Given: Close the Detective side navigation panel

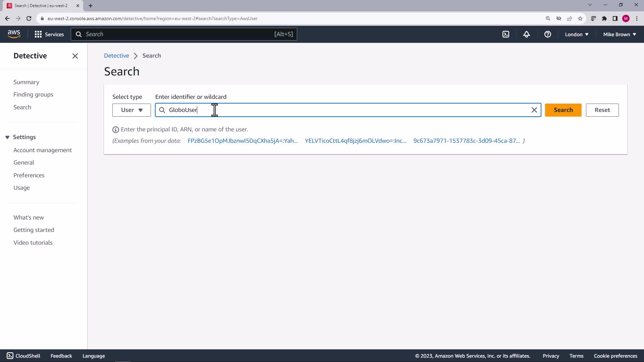Looking at the screenshot, I should 75,56.
